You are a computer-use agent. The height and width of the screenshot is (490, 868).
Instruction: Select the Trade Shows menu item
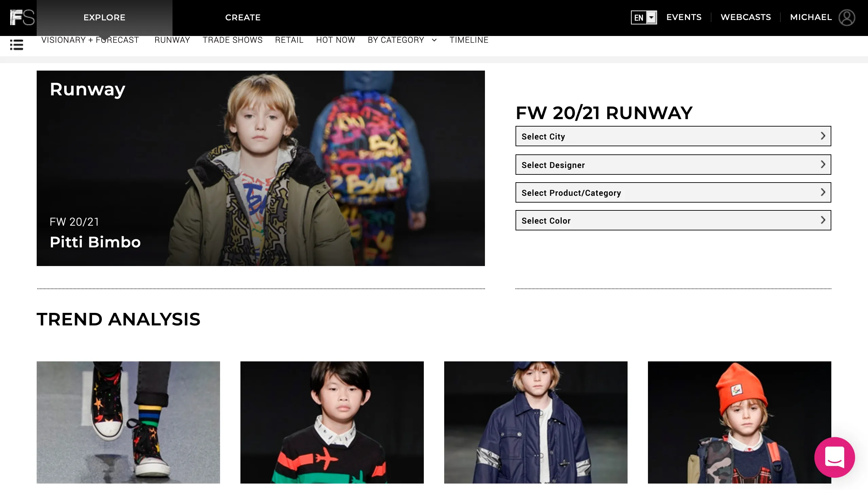[233, 40]
